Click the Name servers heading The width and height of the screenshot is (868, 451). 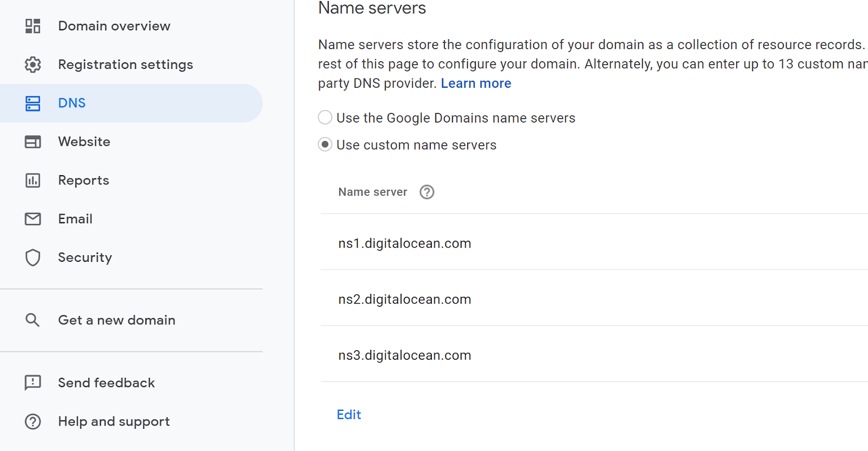[x=372, y=8]
